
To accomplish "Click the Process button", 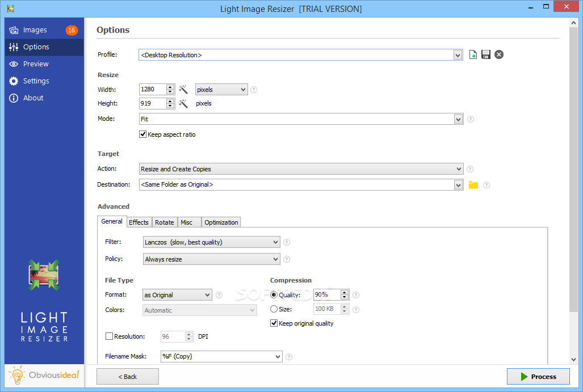I will click(538, 376).
